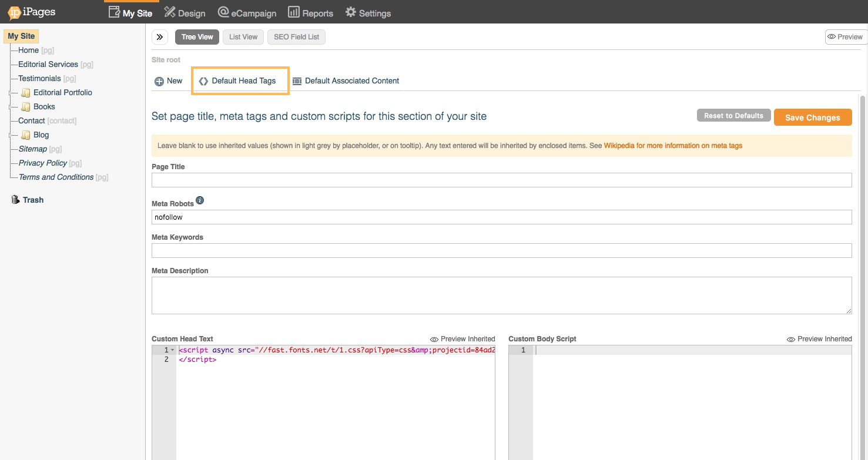Open the Design menu in top bar
The height and width of the screenshot is (460, 868).
coord(185,13)
